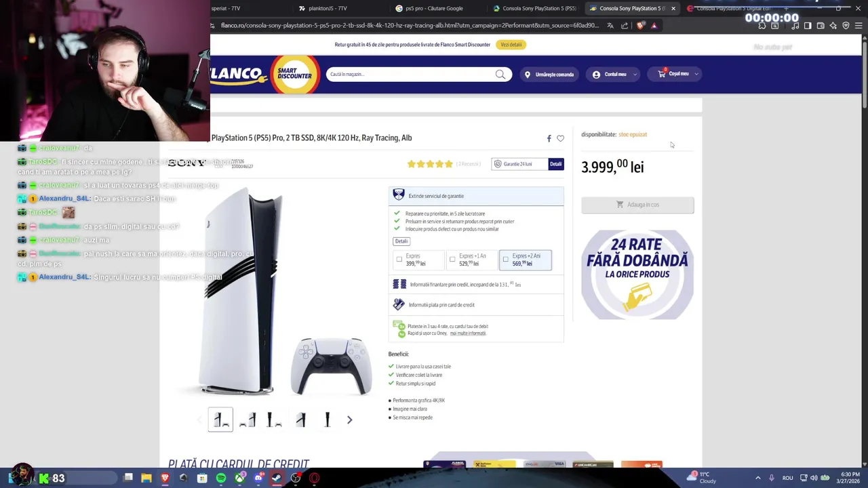Tick the Expres 399,99 lei warranty checkbox
This screenshot has height=488, width=868.
[399, 260]
